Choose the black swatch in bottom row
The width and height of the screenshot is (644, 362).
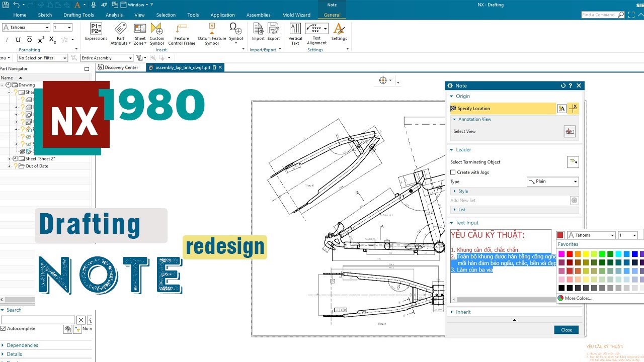click(x=561, y=288)
